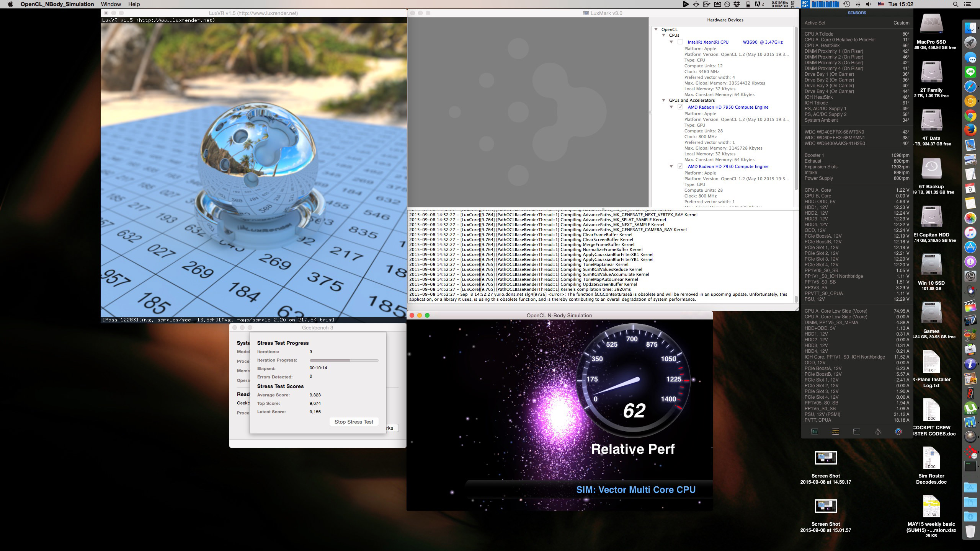Screen dimensions: 980x551
Task: Open first tab icon in iStat panel footer
Action: coord(815,432)
